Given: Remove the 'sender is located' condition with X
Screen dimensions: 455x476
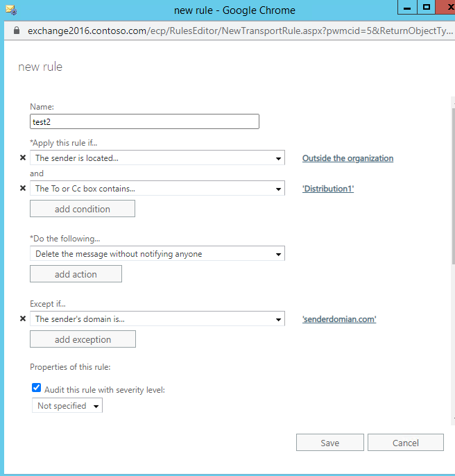Looking at the screenshot, I should tap(23, 158).
